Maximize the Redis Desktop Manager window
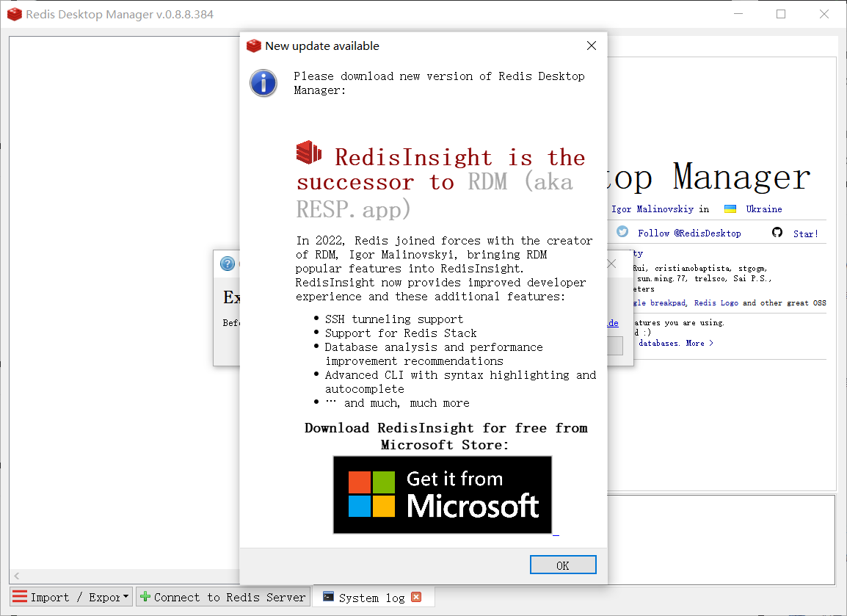 780,14
